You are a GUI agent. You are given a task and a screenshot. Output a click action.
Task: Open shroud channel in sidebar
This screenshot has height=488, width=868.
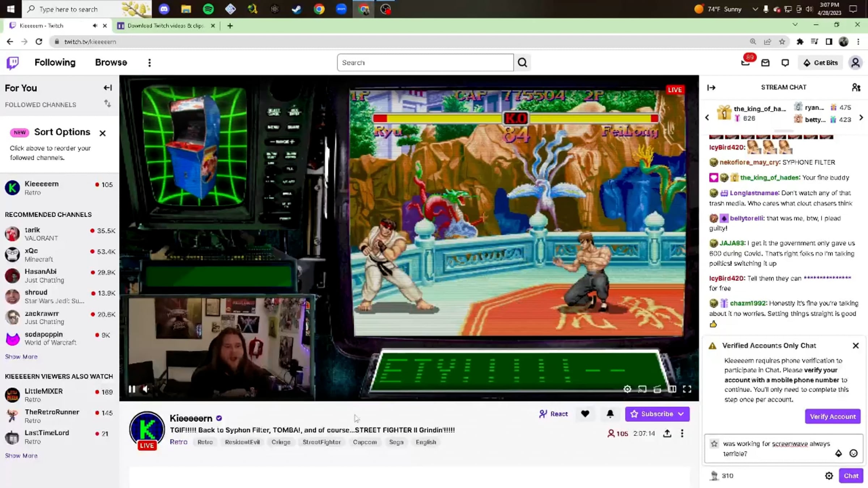click(60, 296)
